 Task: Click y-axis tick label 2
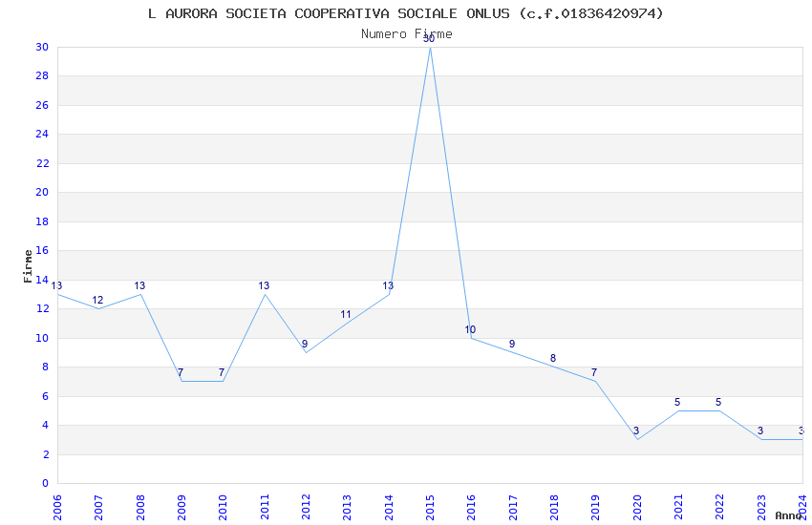click(45, 454)
